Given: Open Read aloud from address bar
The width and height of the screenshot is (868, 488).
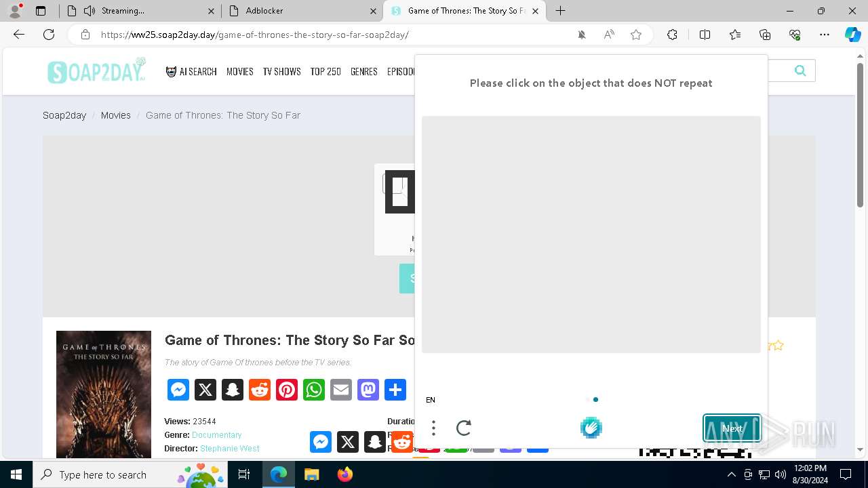Looking at the screenshot, I should tap(609, 35).
